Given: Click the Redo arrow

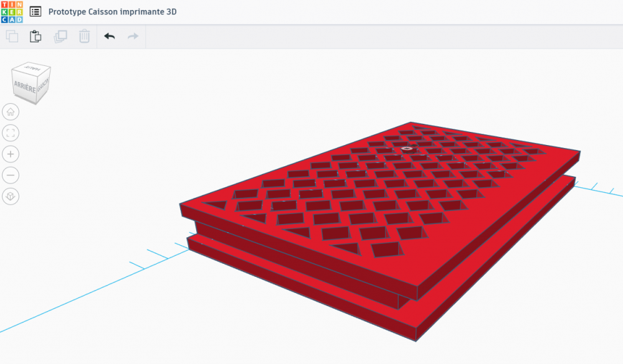Looking at the screenshot, I should point(133,36).
